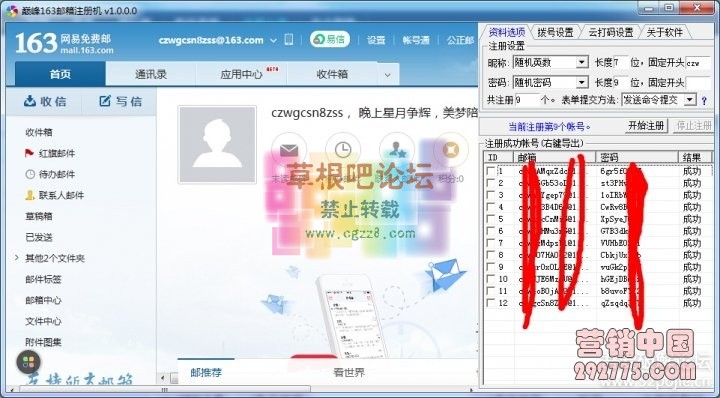This screenshot has width=720, height=398.
Task: Tick checkbox for account row 2
Action: [491, 183]
